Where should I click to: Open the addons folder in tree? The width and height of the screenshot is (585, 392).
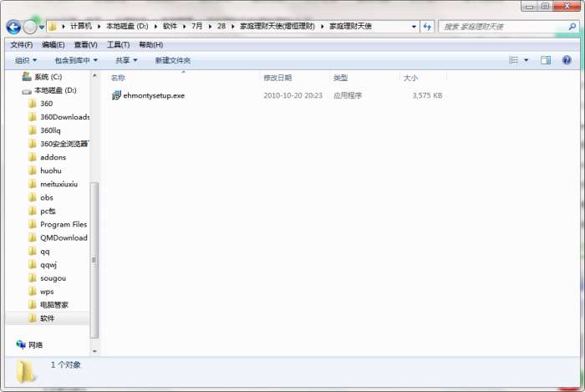pos(48,157)
